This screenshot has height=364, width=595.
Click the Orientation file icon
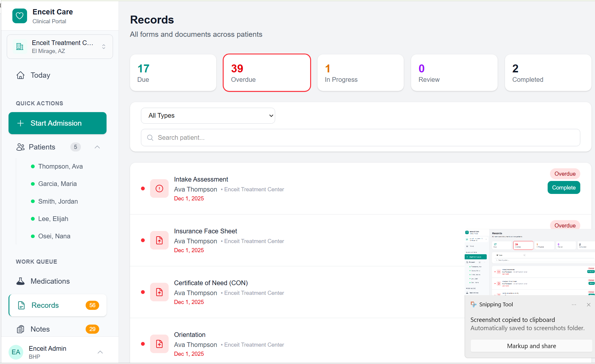click(159, 344)
